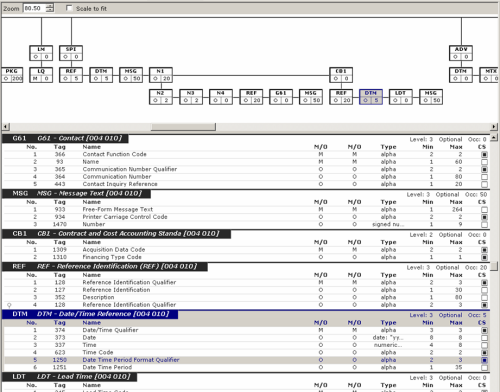
Task: Select the N3 node in the diagram
Action: pyautogui.click(x=191, y=97)
